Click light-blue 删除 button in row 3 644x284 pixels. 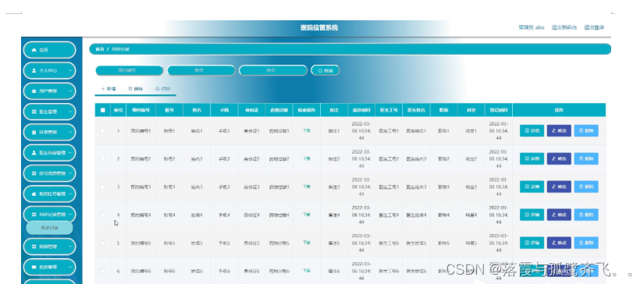tap(586, 186)
